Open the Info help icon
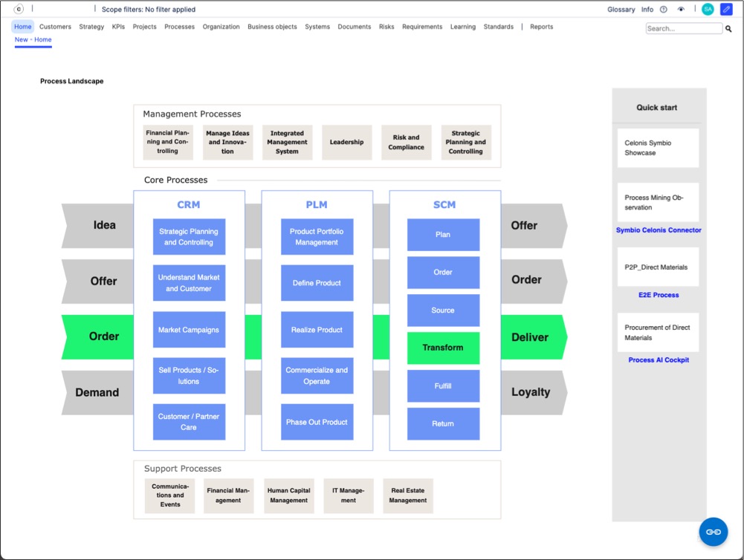Viewport: 744px width, 560px height. click(x=663, y=10)
